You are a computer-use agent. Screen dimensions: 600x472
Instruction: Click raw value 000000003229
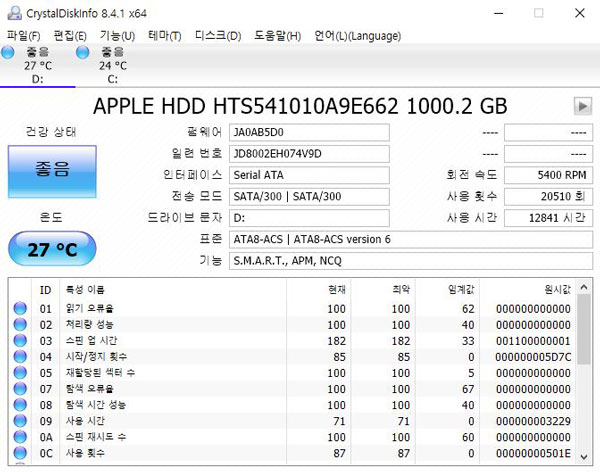(x=533, y=421)
